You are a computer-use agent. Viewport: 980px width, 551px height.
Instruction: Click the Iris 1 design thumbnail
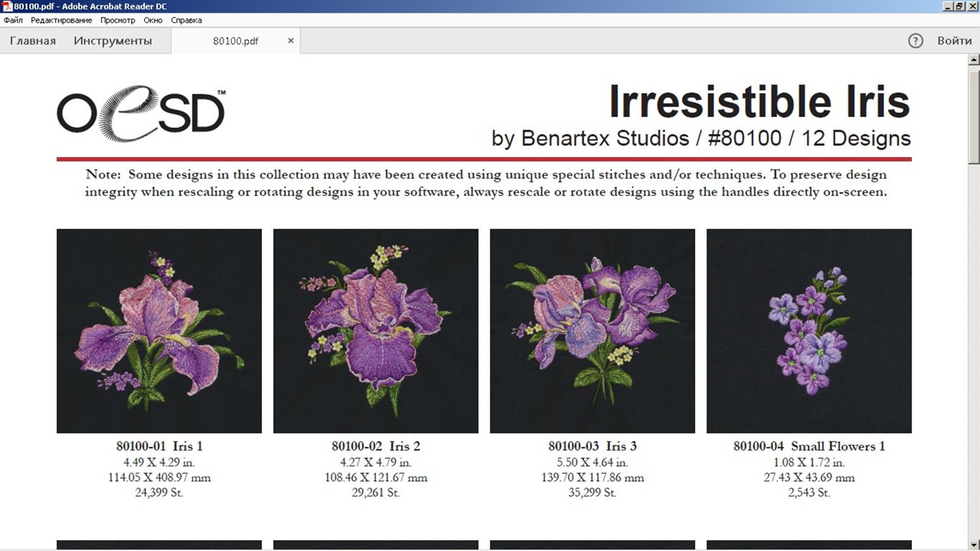pos(159,331)
